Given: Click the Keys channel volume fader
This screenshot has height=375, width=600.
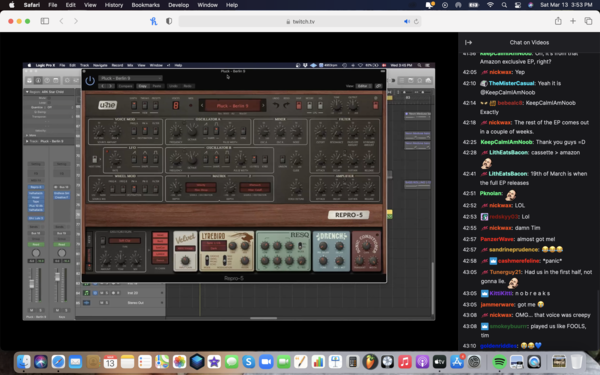Looking at the screenshot, I should pyautogui.click(x=57, y=277).
